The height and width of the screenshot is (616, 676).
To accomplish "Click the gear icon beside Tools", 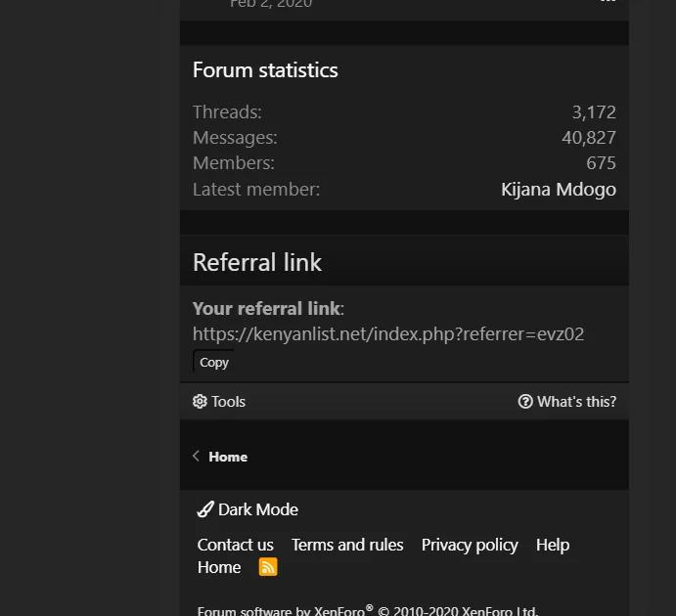I will pyautogui.click(x=200, y=402).
